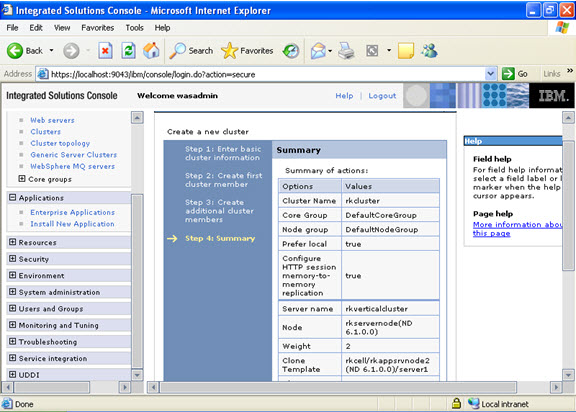Click the console Help link
The height and width of the screenshot is (412, 576).
click(x=344, y=96)
